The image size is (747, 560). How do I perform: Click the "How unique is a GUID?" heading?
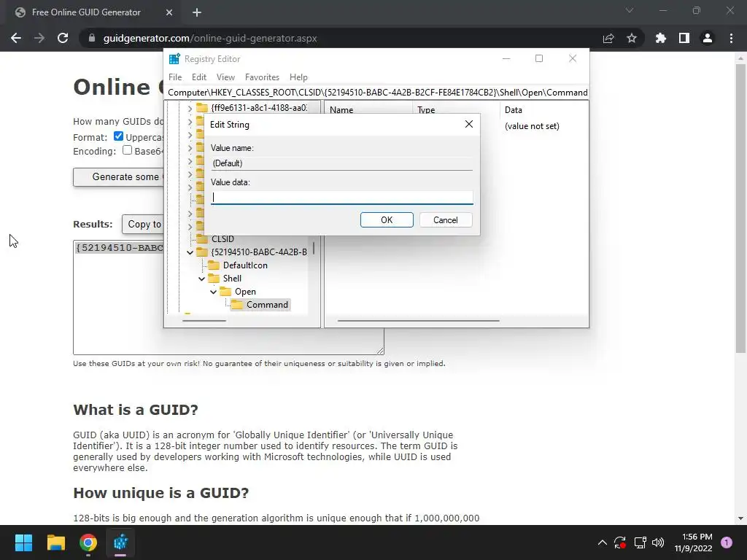click(161, 492)
